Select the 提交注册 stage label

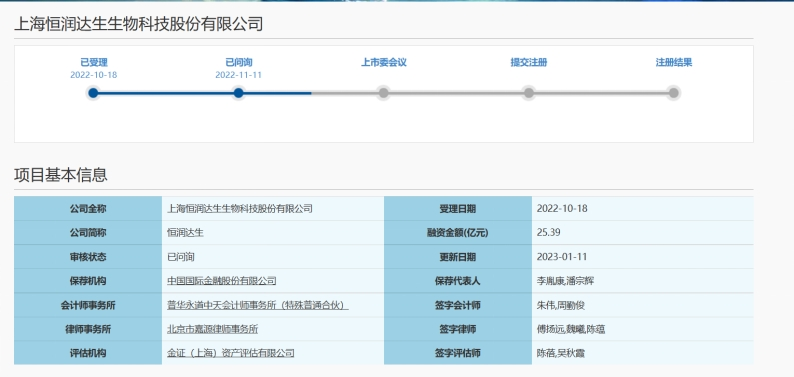(x=529, y=63)
